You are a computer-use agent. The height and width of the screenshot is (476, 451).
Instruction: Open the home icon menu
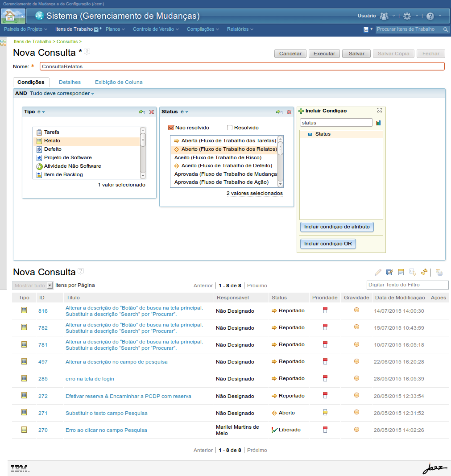pyautogui.click(x=13, y=16)
